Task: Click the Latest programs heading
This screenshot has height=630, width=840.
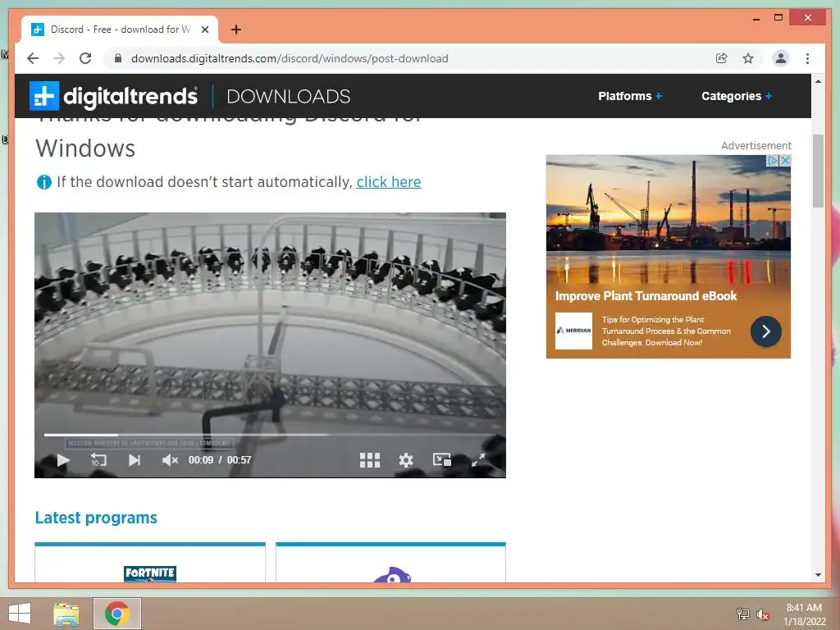Action: 96,518
